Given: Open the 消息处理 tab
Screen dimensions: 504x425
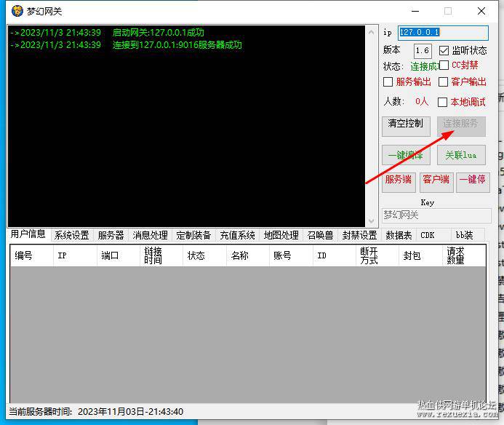Looking at the screenshot, I should tap(150, 236).
